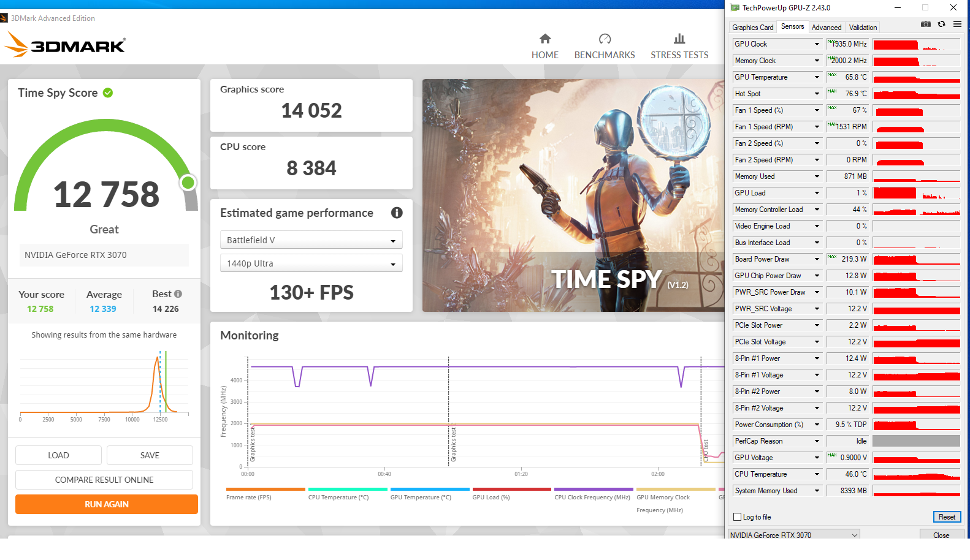This screenshot has width=970, height=560.
Task: Click BENCHMARKS navigation label
Action: click(x=605, y=55)
